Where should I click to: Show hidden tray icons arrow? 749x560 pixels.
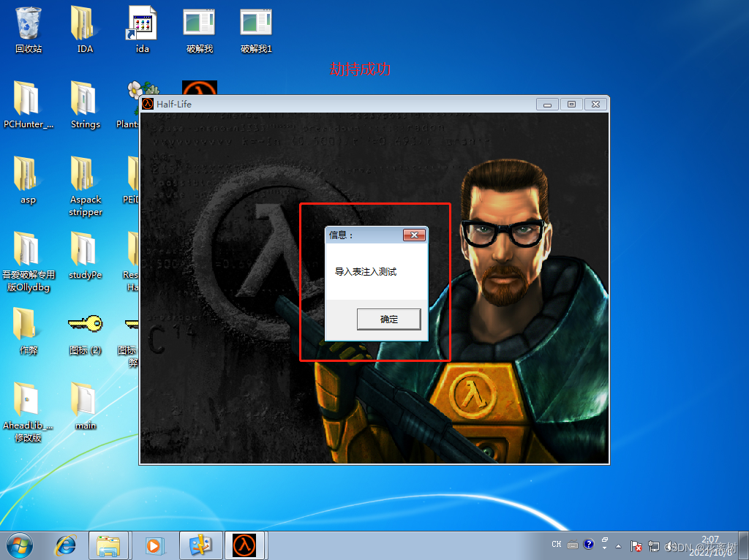619,545
